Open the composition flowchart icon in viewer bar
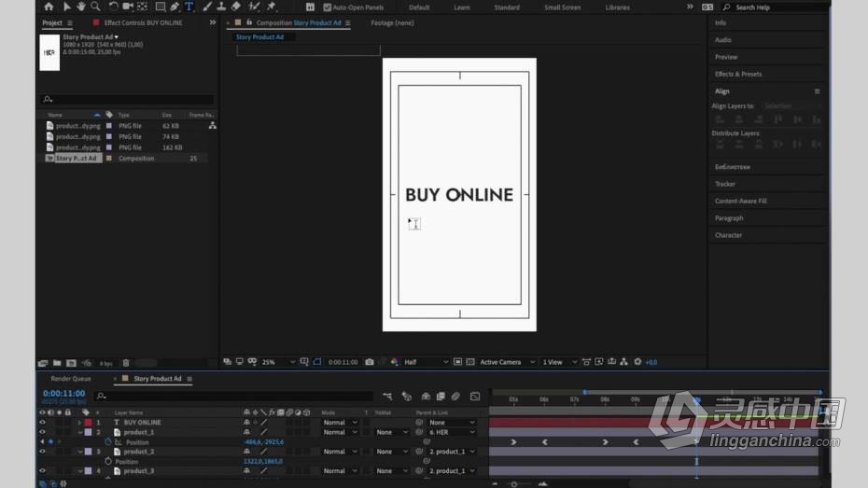This screenshot has height=488, width=868. (x=623, y=362)
